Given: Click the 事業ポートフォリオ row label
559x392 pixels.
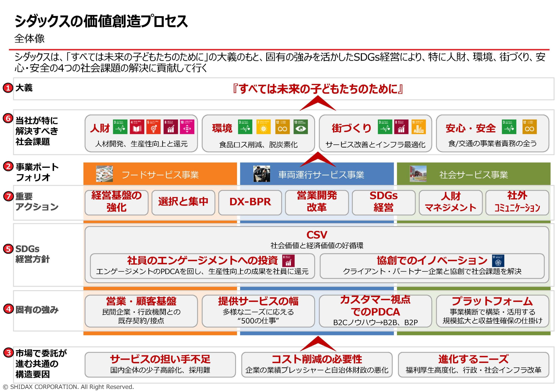Looking at the screenshot, I should click(x=37, y=172).
